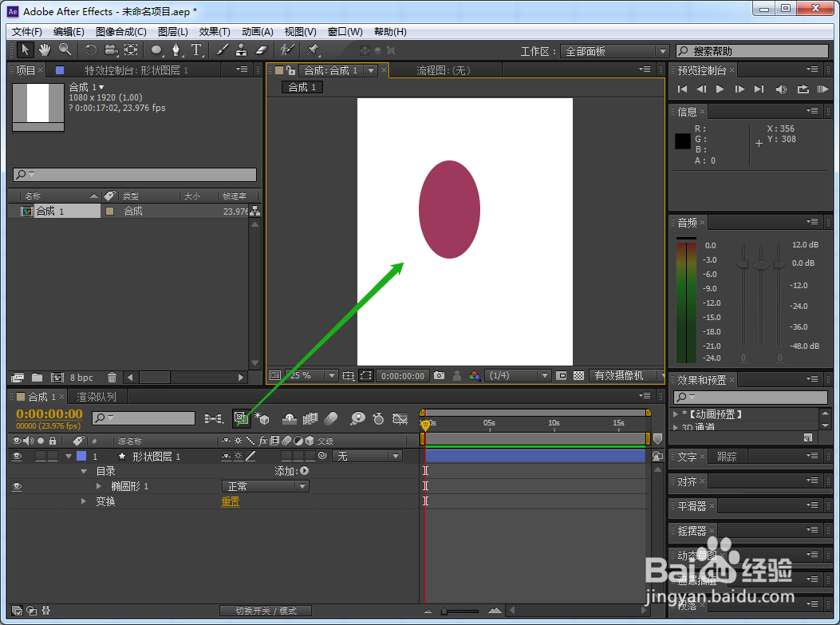Click the 0:00:00:00 viewer timecode button
The image size is (840, 625).
tap(403, 376)
